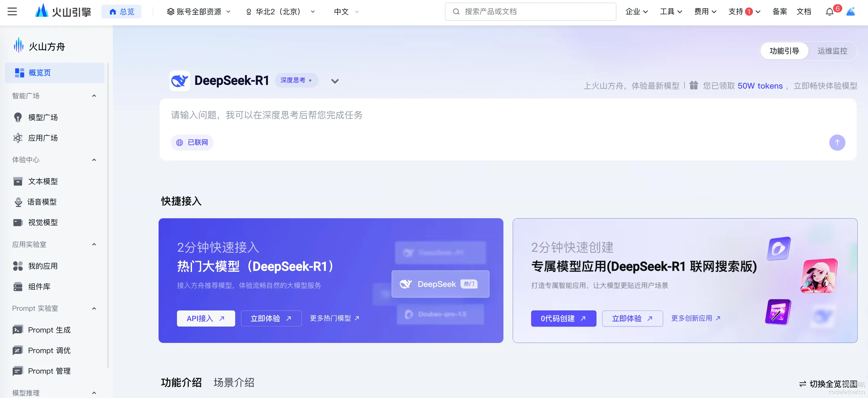Click the 组件库 icon
The image size is (868, 398).
(x=18, y=287)
